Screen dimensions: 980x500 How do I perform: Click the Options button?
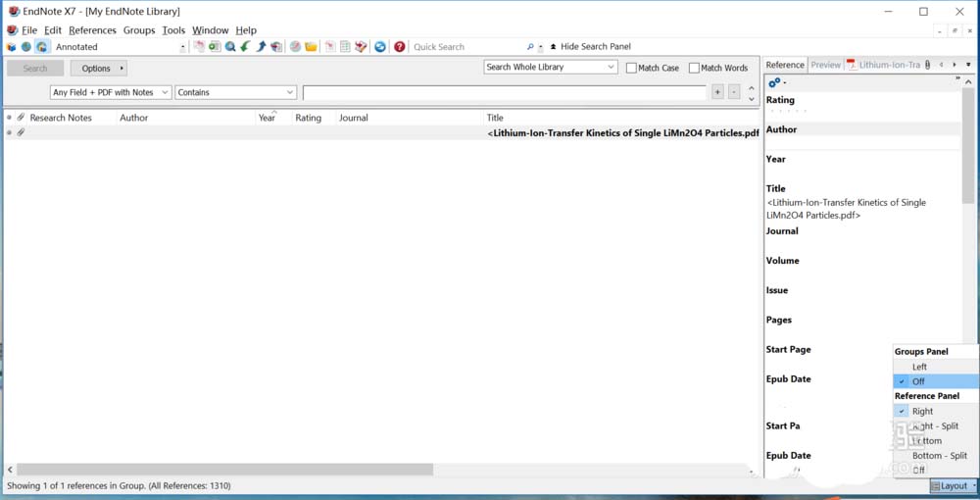coord(98,69)
